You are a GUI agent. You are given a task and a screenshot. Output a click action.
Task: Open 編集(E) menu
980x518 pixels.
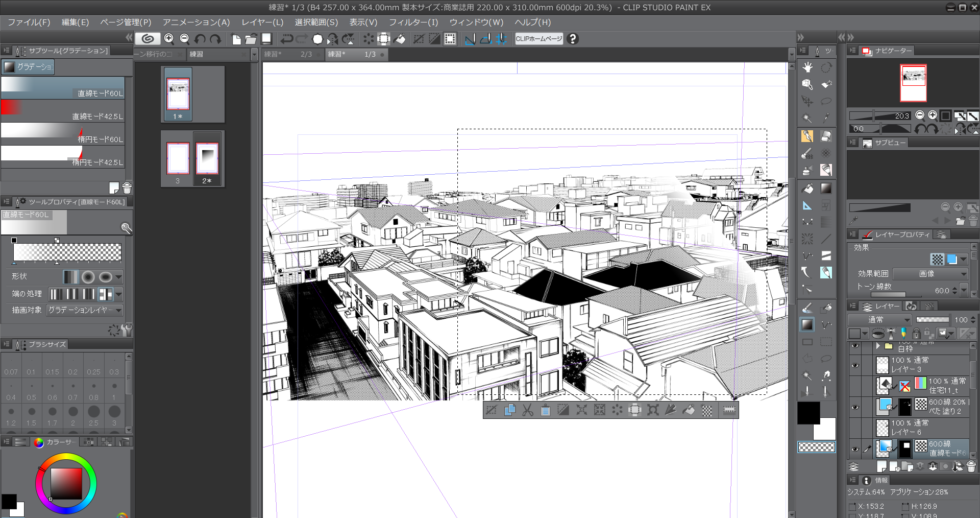tap(75, 22)
